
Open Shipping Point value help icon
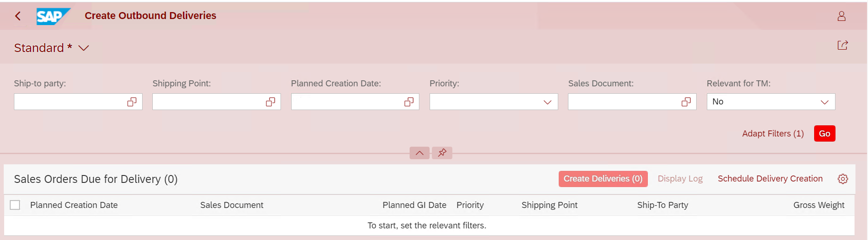pos(270,102)
